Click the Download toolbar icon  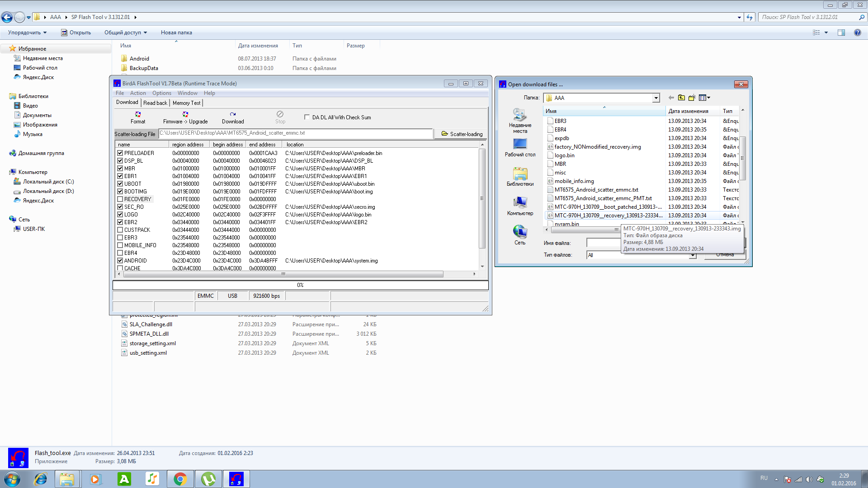point(233,115)
